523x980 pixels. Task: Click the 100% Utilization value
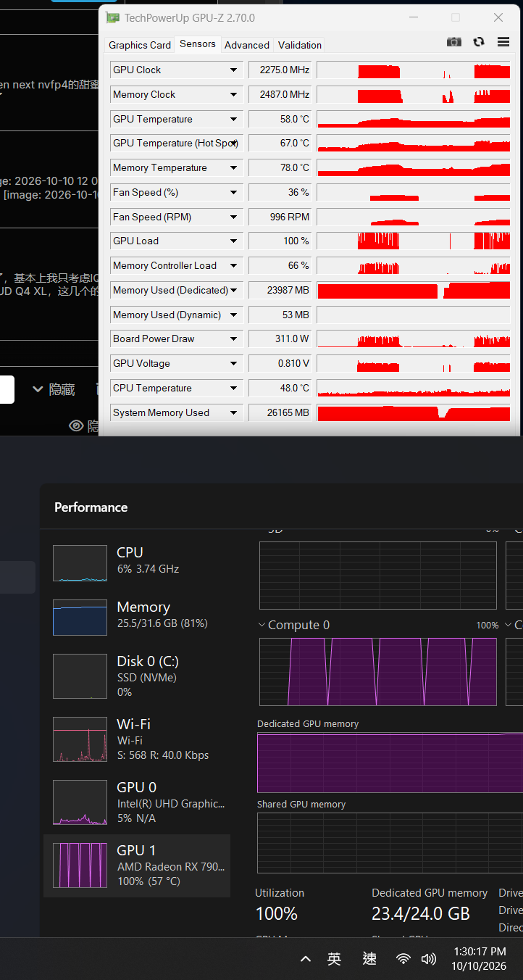[x=277, y=913]
